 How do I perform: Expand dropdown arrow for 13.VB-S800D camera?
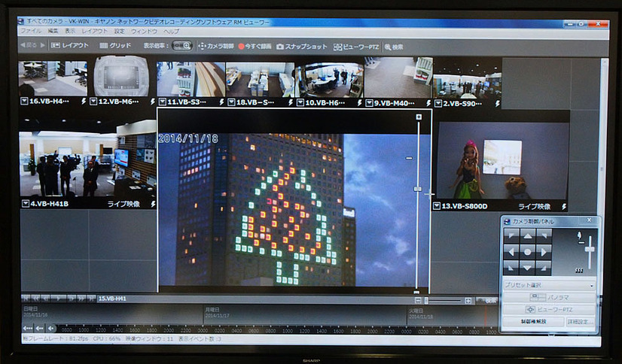coord(437,206)
